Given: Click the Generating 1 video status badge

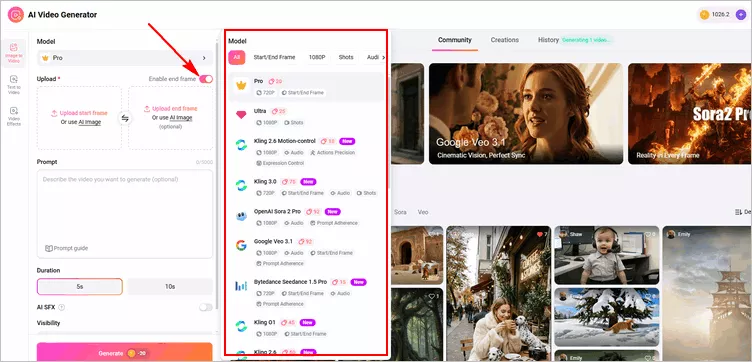Looking at the screenshot, I should (587, 40).
